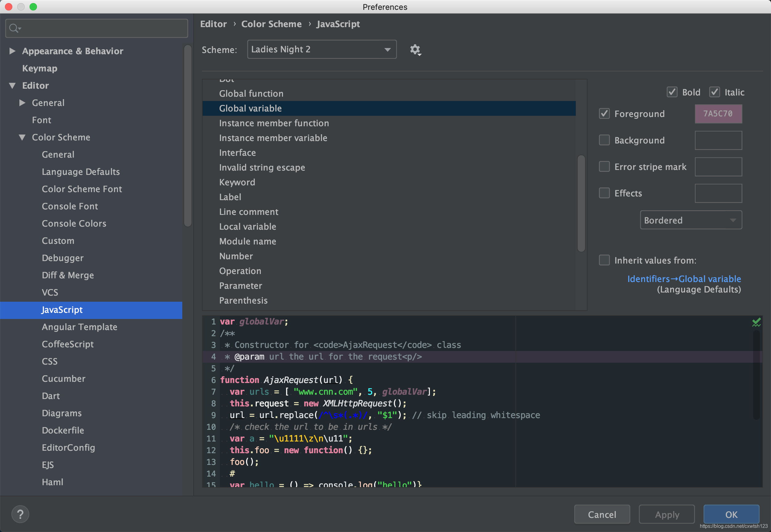
Task: Click the green inspection checkmark icon
Action: click(x=756, y=322)
